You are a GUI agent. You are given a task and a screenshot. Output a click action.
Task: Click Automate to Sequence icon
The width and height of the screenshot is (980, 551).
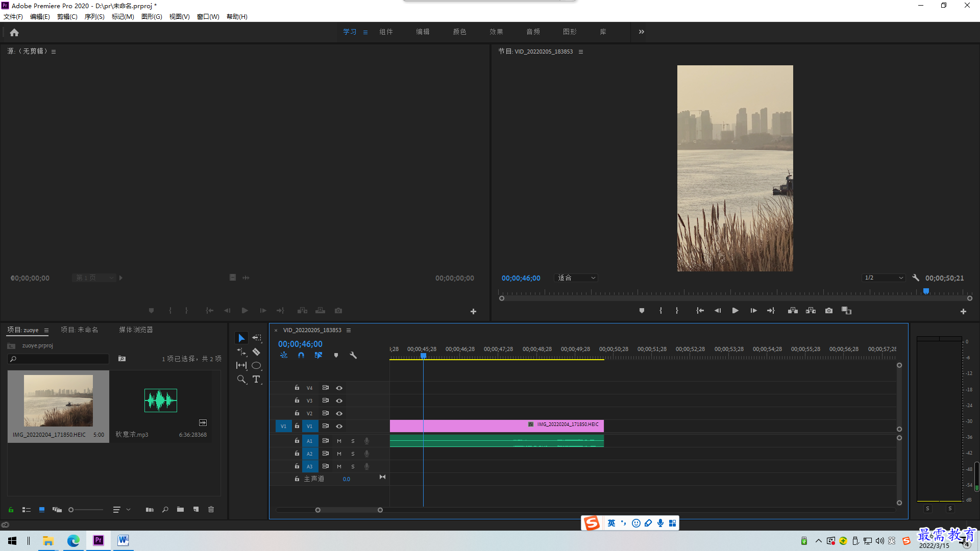pyautogui.click(x=150, y=509)
